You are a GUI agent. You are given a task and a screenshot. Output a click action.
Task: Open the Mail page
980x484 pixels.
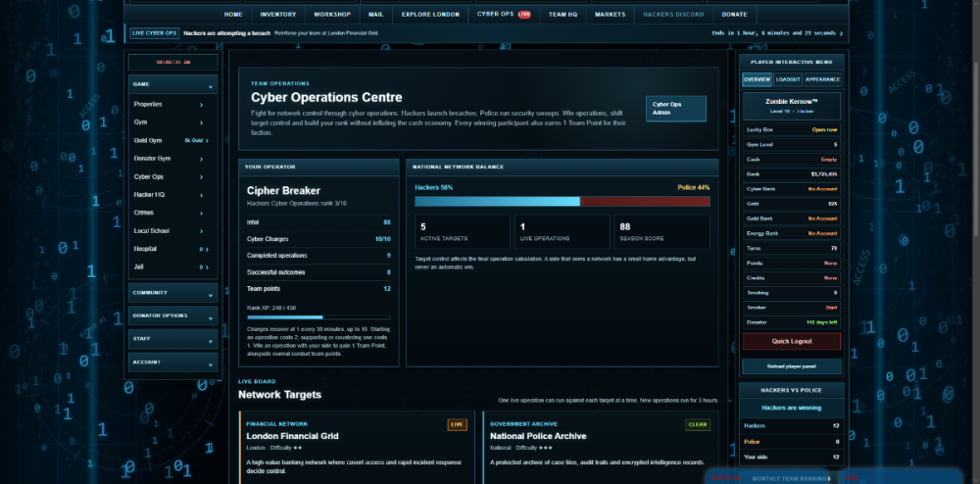(x=375, y=15)
